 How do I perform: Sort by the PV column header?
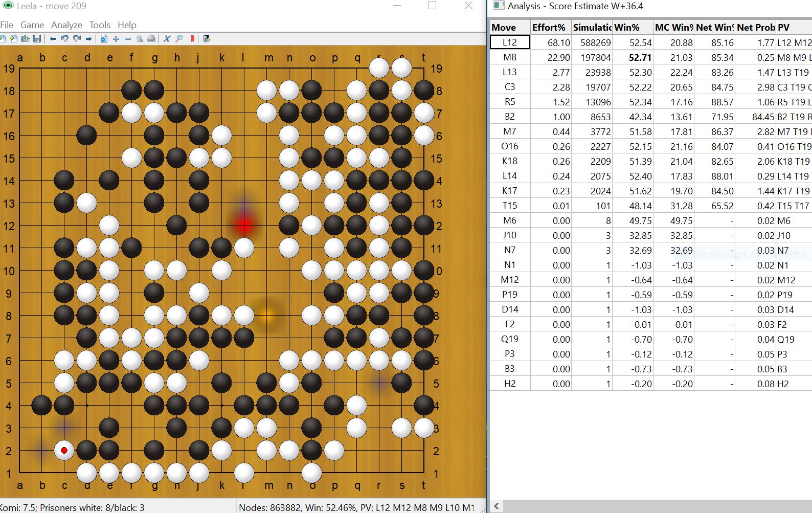click(794, 27)
